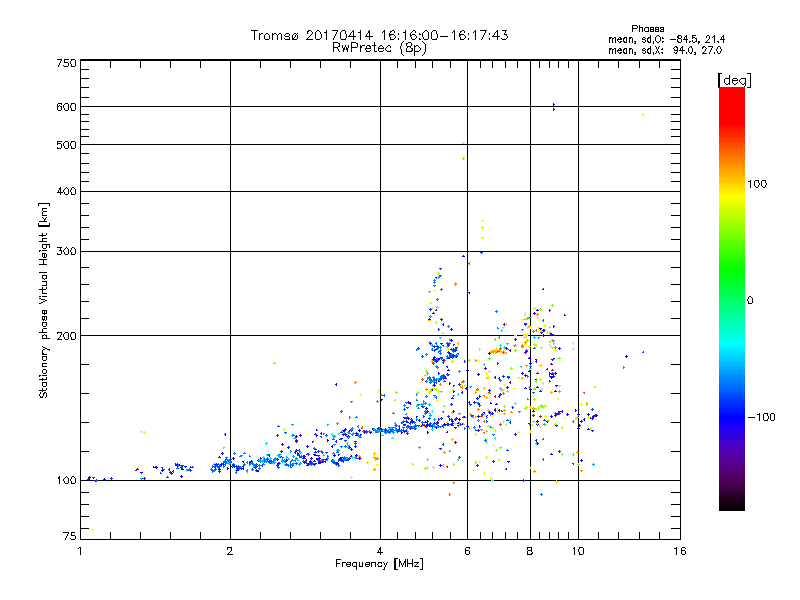
Task: Click the blue data points near 600 km
Action: pyautogui.click(x=554, y=107)
